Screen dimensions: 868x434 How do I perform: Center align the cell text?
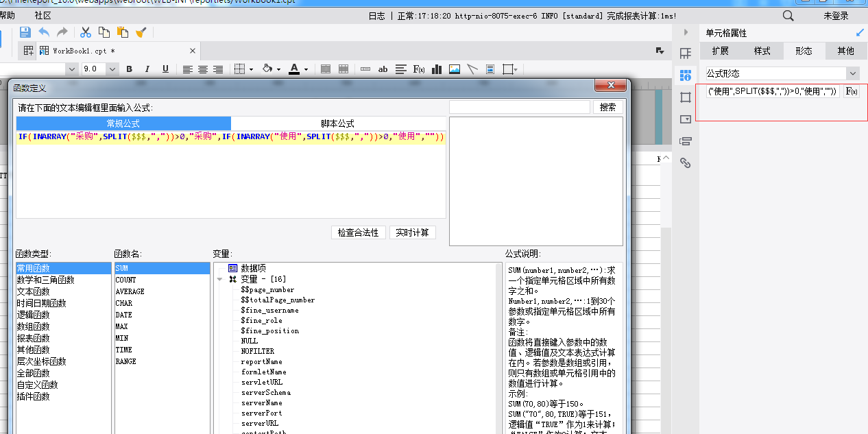tap(203, 69)
